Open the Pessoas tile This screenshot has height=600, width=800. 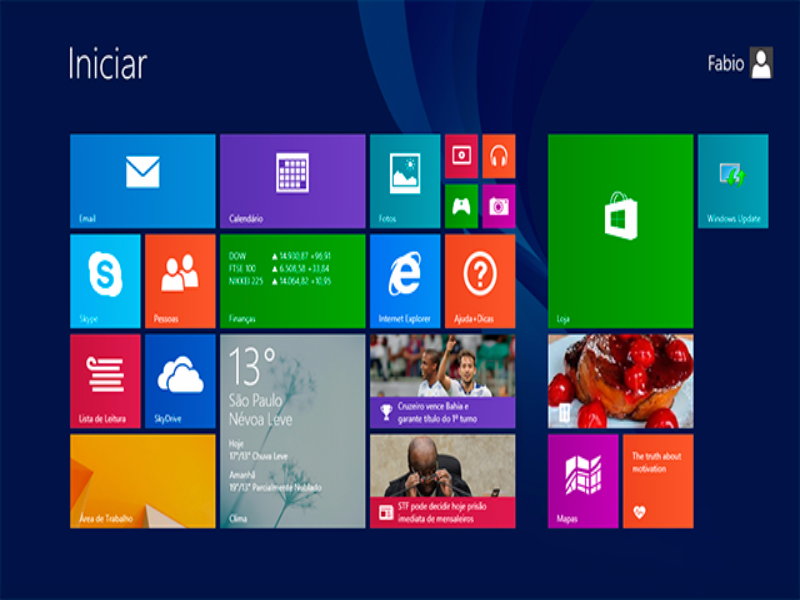(180, 281)
